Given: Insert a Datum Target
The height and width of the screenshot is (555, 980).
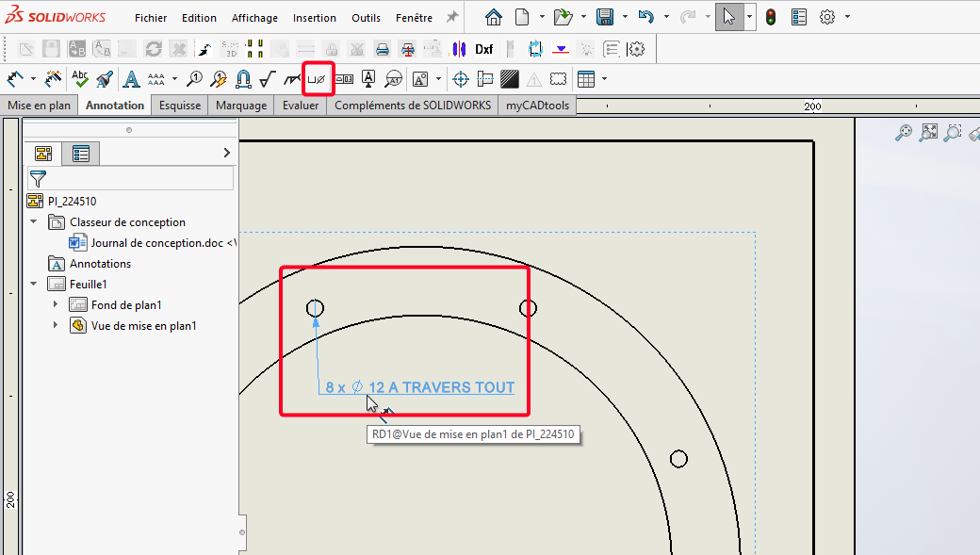Looking at the screenshot, I should pos(394,79).
